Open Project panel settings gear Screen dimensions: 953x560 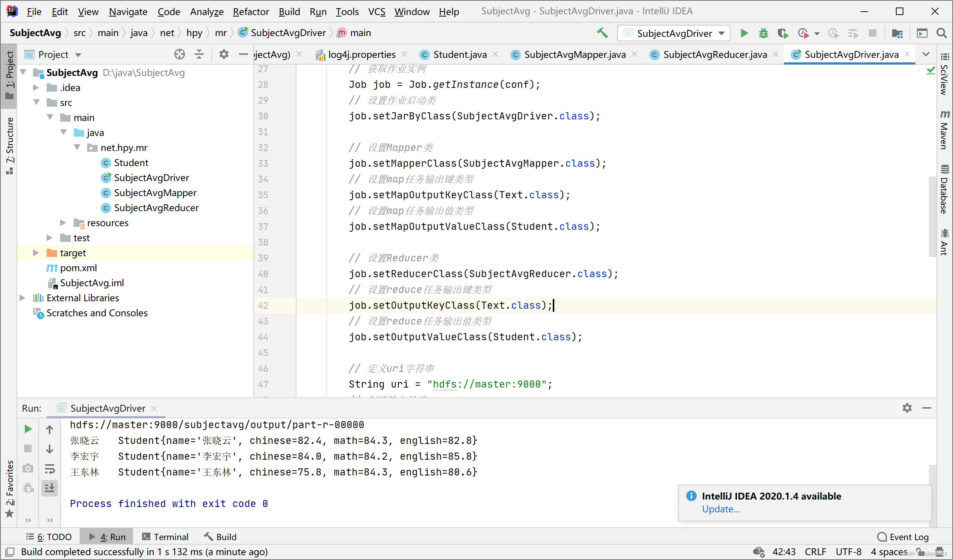point(224,54)
